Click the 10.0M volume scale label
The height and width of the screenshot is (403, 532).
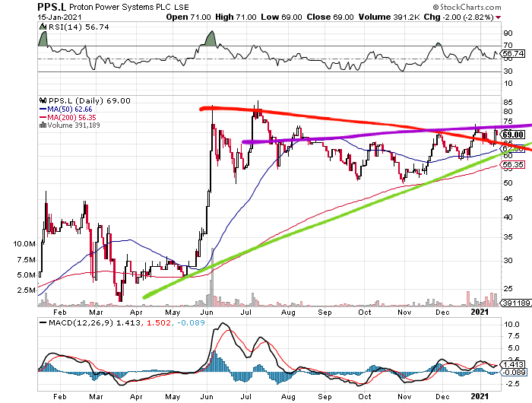[24, 244]
